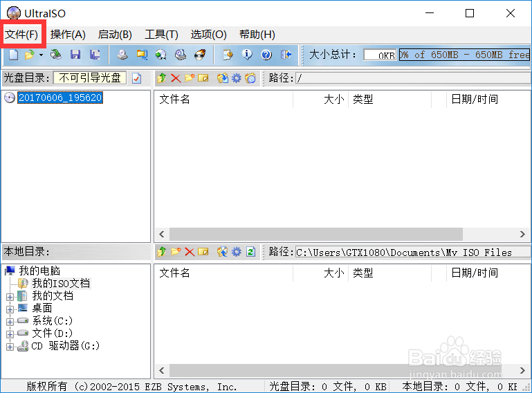Screen dimensions: 532x393
Task: Click the Burn CD/DVD image flame icon
Action: [x=200, y=55]
